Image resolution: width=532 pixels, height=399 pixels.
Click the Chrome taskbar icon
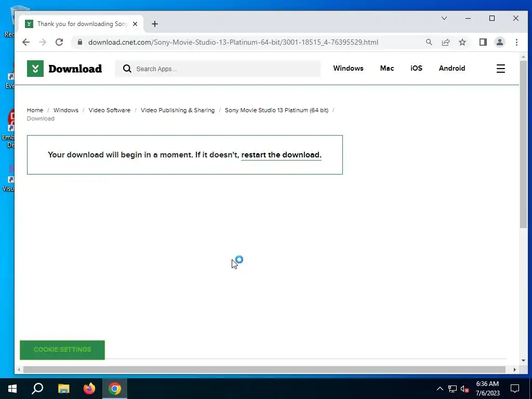click(115, 389)
